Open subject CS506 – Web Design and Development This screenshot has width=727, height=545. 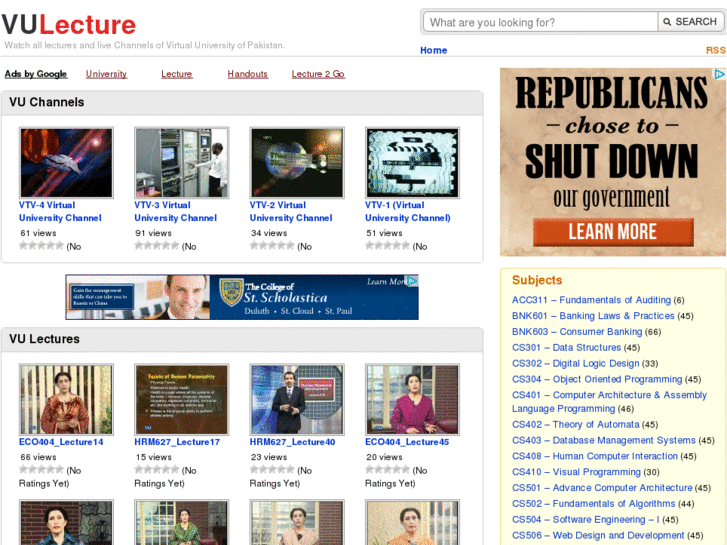click(x=598, y=535)
